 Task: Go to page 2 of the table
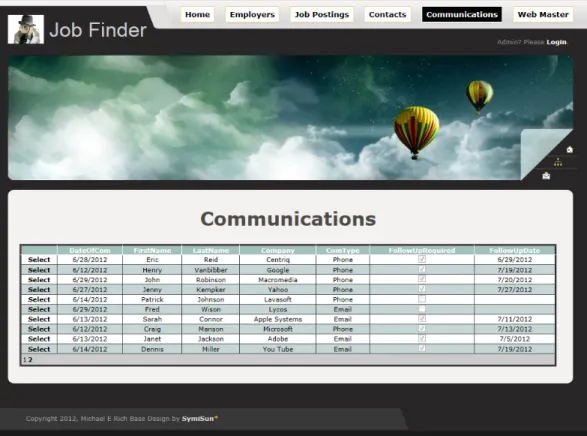coord(30,360)
